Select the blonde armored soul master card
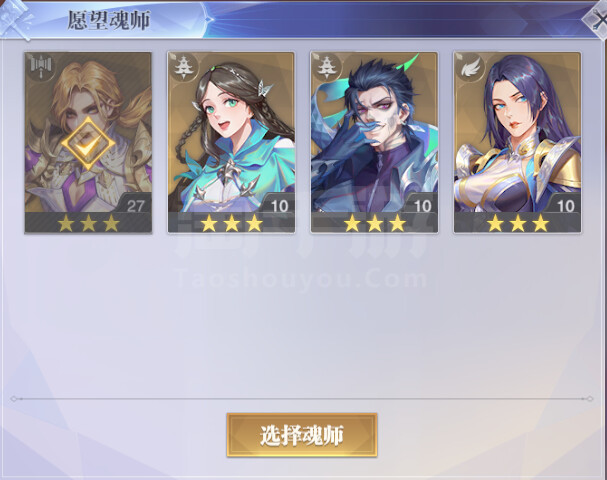Image resolution: width=607 pixels, height=480 pixels. coord(88,143)
